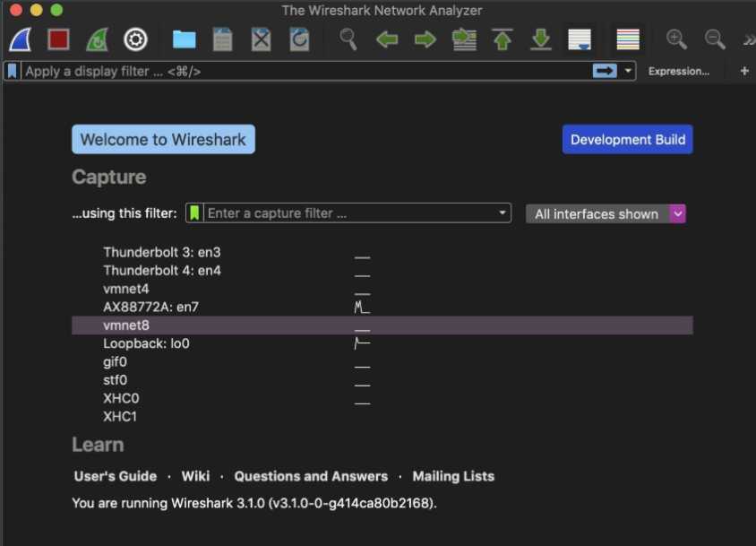Screen dimensions: 756x546
Task: Open the User's Guide link
Action: [x=116, y=476]
